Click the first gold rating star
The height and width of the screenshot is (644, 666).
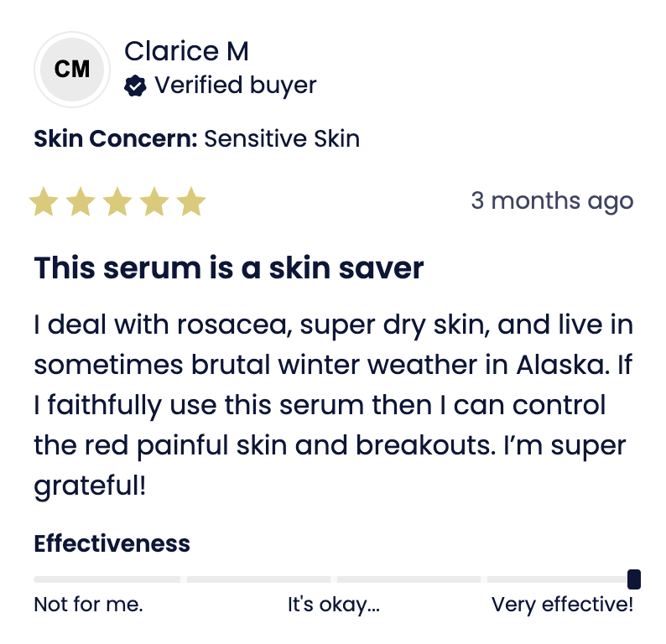[x=44, y=202]
